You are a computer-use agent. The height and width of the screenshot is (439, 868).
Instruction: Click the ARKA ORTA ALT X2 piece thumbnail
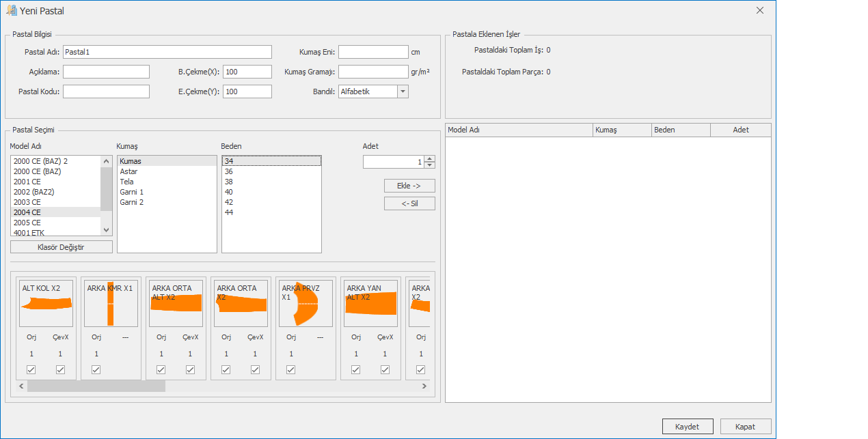[x=176, y=303]
